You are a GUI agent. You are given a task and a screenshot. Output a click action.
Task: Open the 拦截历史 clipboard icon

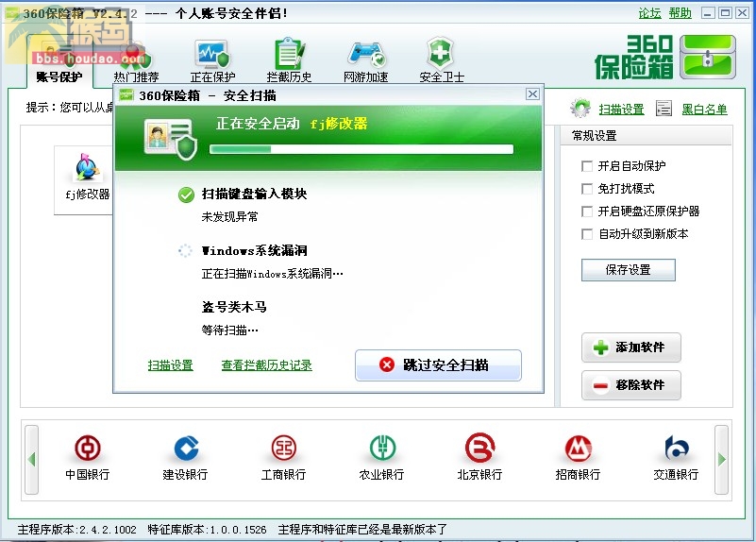290,53
